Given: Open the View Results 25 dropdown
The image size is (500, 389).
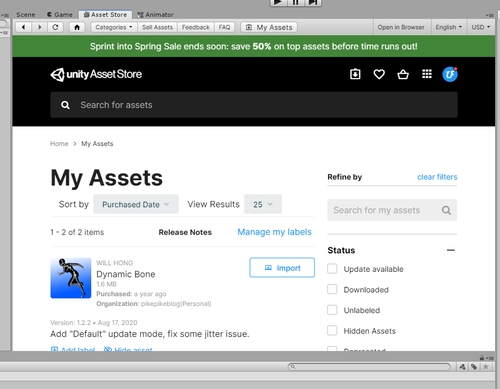Looking at the screenshot, I should tap(263, 204).
